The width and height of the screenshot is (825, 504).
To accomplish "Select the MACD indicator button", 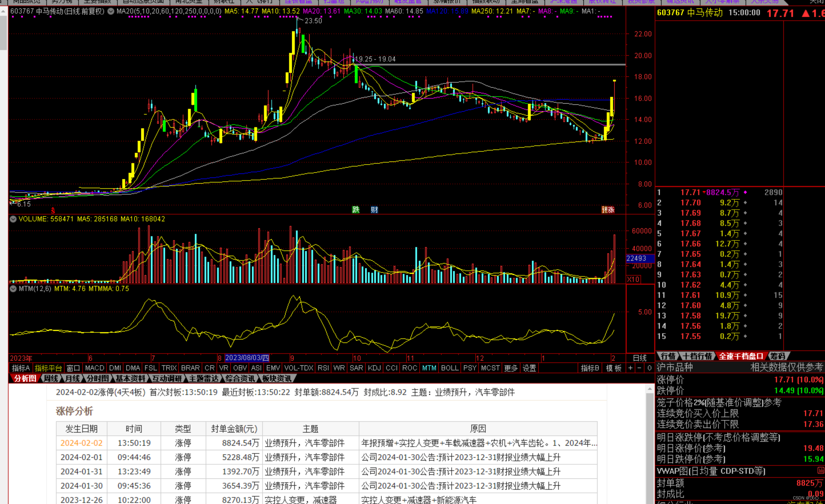I will pos(94,368).
